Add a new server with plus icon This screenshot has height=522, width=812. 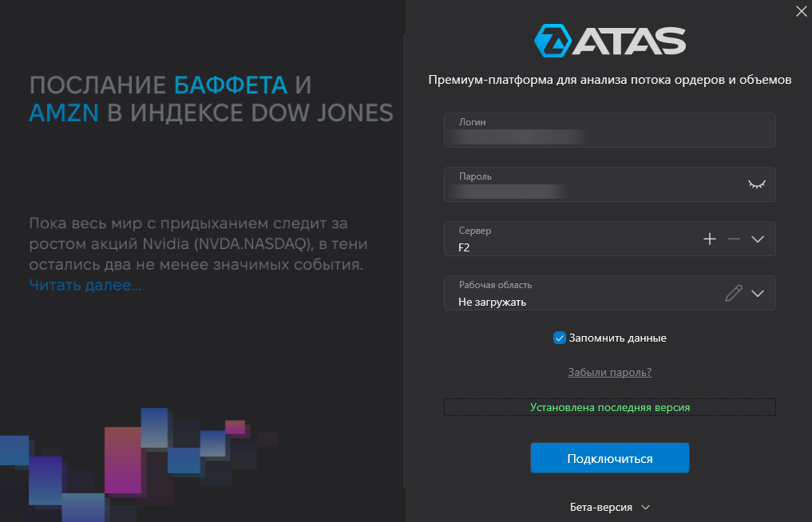pyautogui.click(x=710, y=239)
